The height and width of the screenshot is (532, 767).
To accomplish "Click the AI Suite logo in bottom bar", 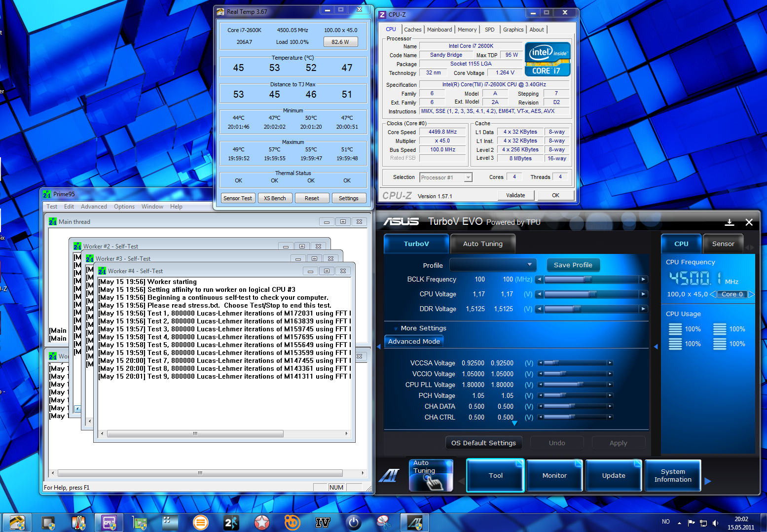I will coord(389,475).
